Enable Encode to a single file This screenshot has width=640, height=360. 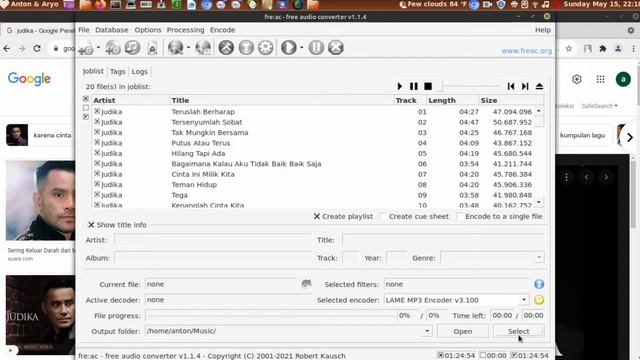tap(460, 216)
